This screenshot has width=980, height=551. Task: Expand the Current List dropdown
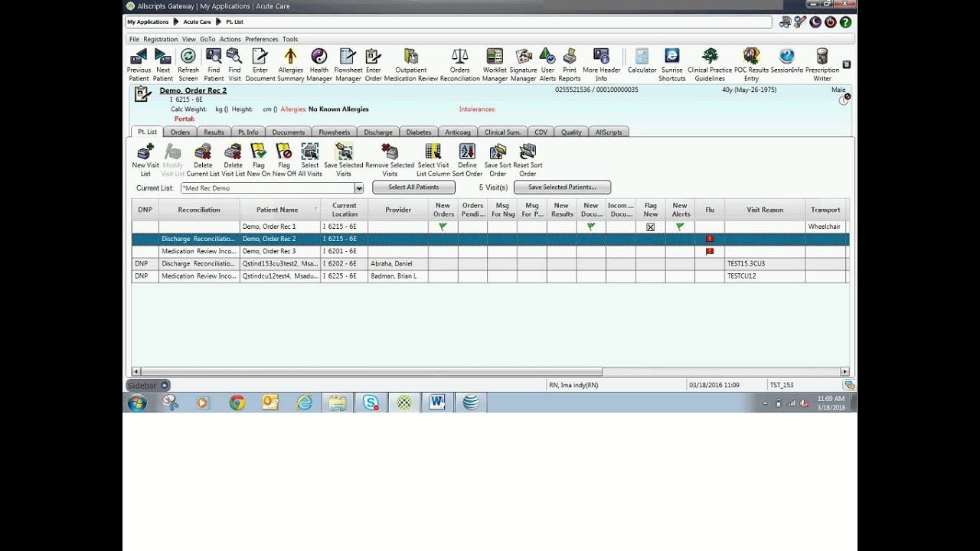358,188
